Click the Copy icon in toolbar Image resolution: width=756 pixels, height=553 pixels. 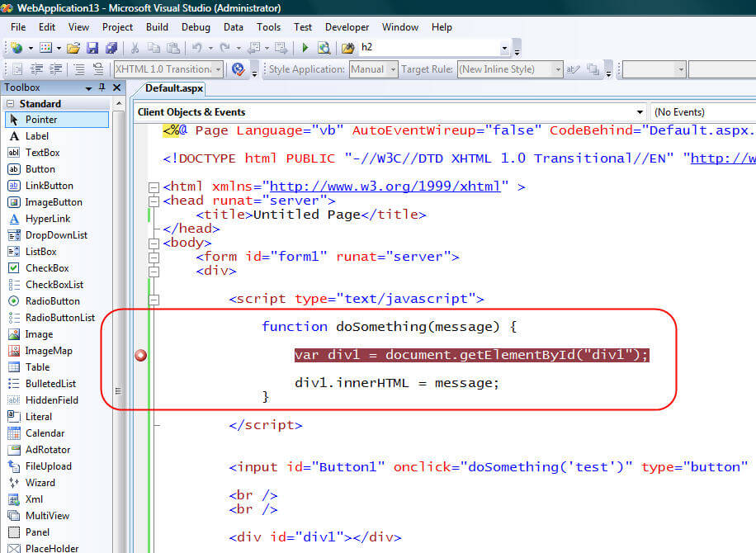[x=154, y=48]
